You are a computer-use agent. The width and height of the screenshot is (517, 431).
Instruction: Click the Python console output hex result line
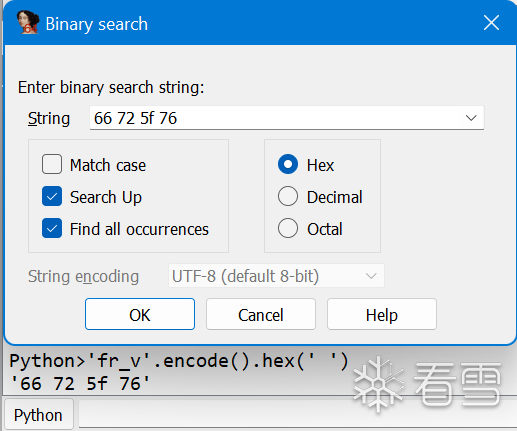(x=80, y=384)
